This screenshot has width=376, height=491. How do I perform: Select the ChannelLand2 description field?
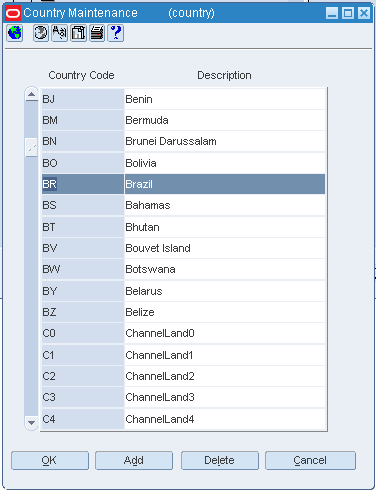pos(225,376)
